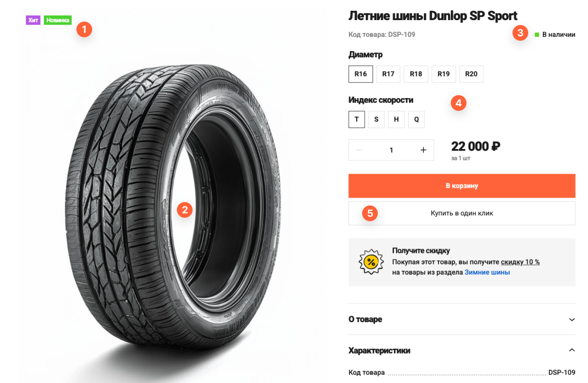The image size is (588, 383).
Task: Click the orange marker number 4
Action: pyautogui.click(x=459, y=103)
